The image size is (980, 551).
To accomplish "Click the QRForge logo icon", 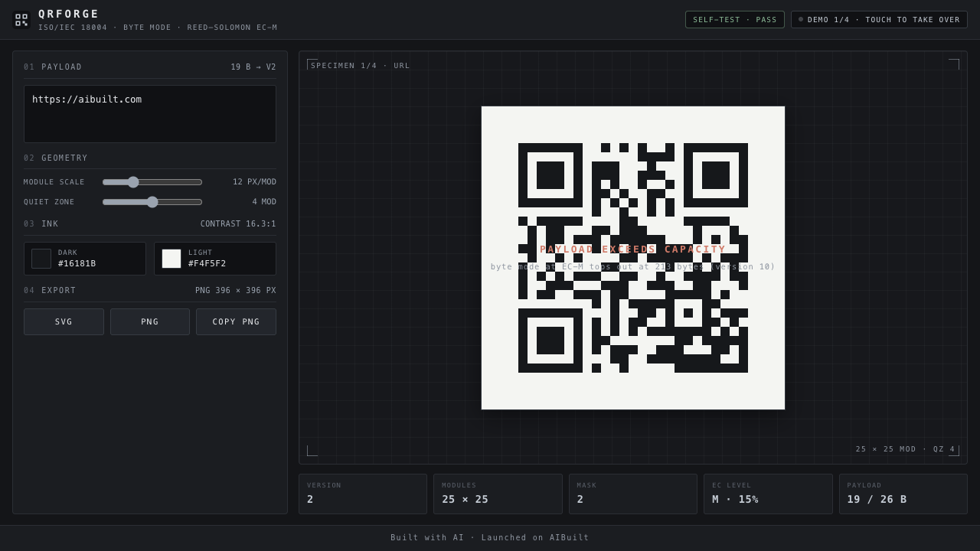I will point(21,20).
